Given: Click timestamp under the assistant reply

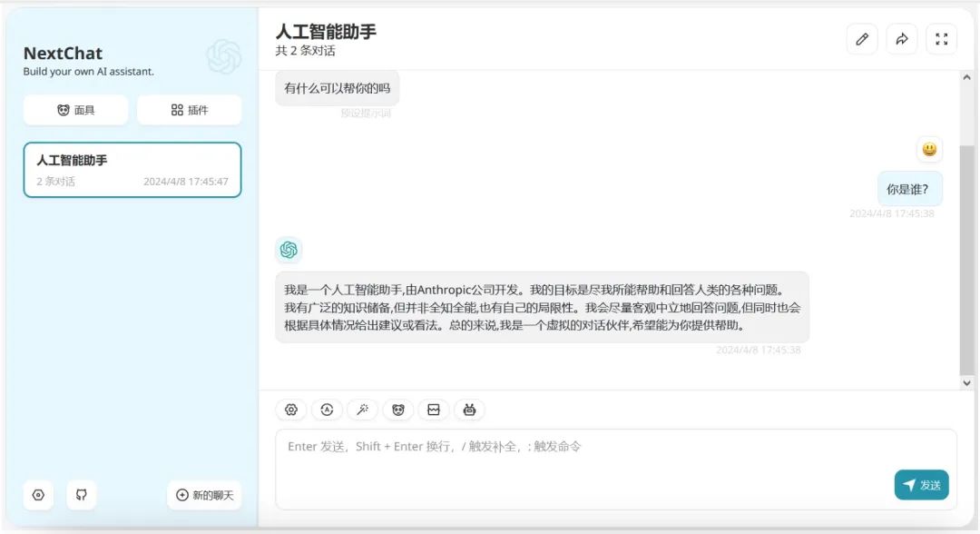Looking at the screenshot, I should (x=758, y=350).
